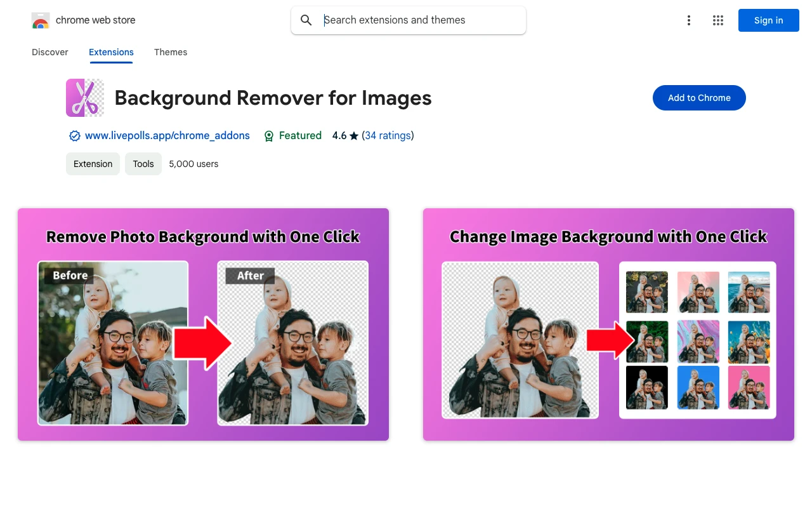The image size is (812, 508).
Task: Click the search magnifying glass icon
Action: pos(306,20)
